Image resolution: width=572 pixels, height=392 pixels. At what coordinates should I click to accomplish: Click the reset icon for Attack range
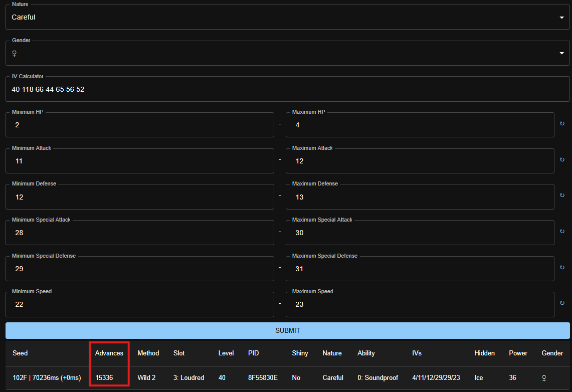pyautogui.click(x=562, y=160)
